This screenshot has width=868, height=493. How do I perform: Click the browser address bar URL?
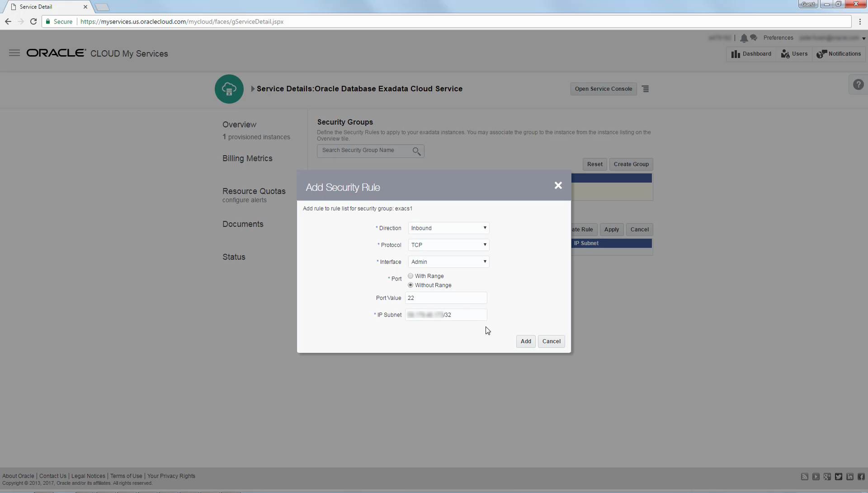[x=182, y=22]
